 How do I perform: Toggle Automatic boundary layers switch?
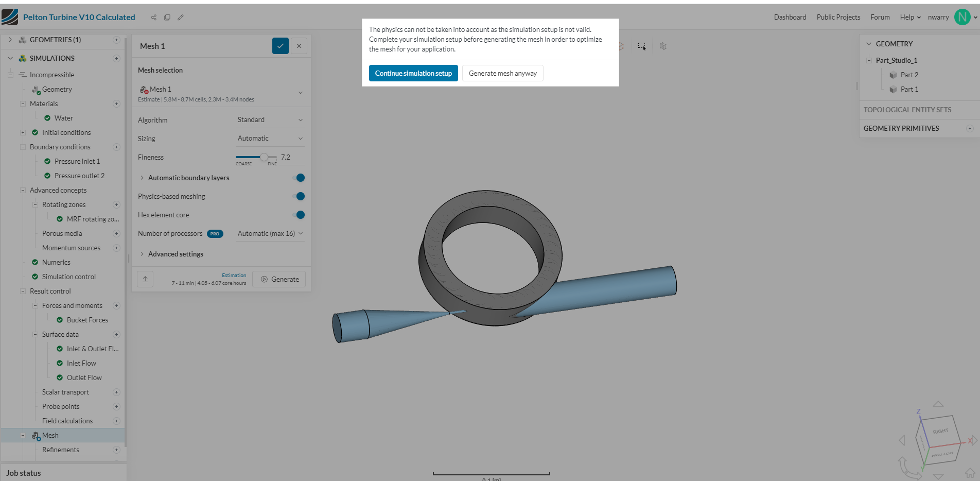click(299, 178)
